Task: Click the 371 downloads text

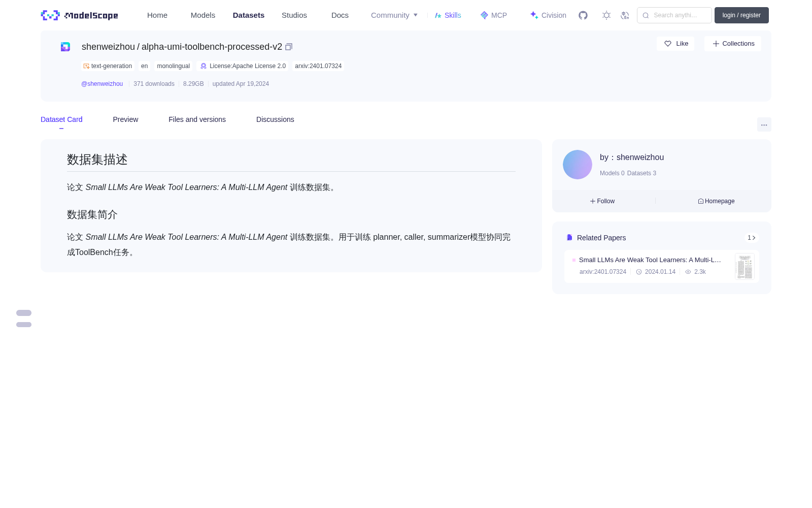Action: click(x=154, y=84)
